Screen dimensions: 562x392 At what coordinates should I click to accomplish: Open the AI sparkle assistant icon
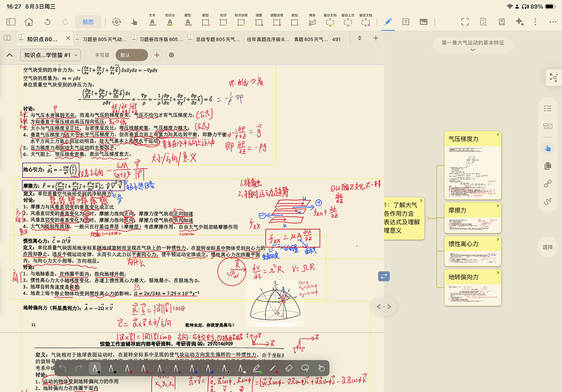pyautogui.click(x=519, y=22)
